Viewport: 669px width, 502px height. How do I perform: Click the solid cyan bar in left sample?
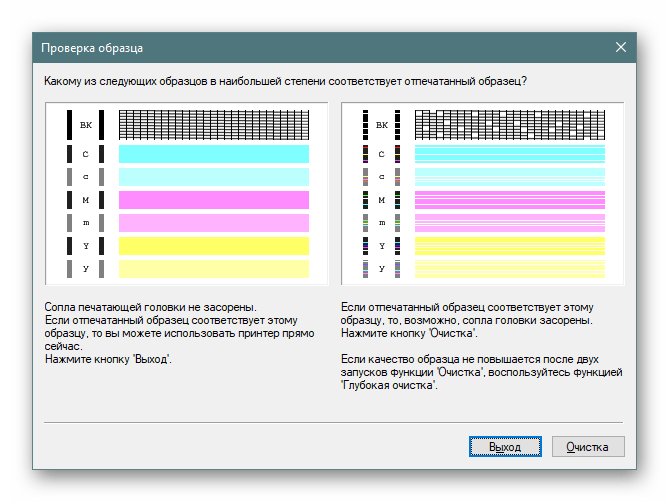coord(214,153)
